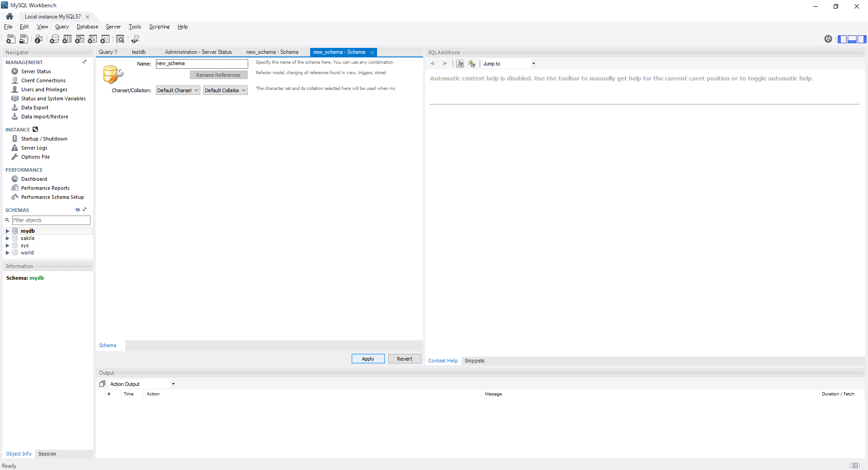This screenshot has width=868, height=470.
Task: Open the Database menu
Action: tap(87, 27)
